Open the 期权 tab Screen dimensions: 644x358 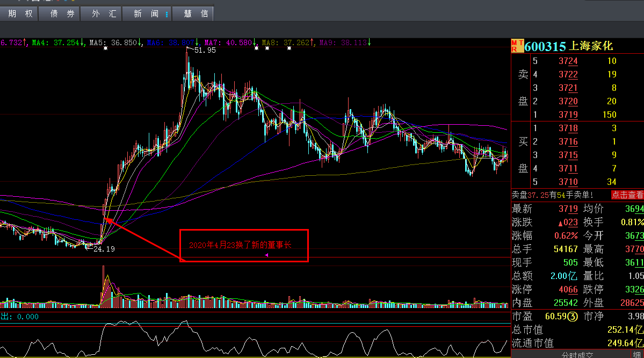(19, 14)
